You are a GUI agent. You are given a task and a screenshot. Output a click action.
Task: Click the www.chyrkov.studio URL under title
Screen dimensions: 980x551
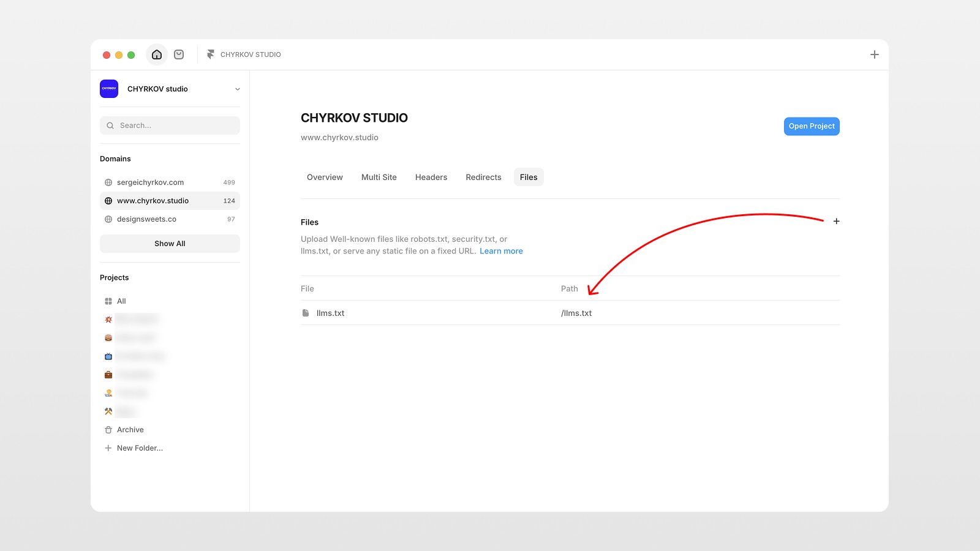tap(339, 138)
